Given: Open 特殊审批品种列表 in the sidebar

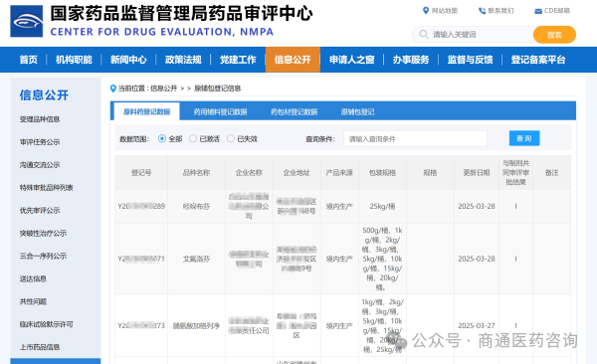Looking at the screenshot, I should pos(47,188).
